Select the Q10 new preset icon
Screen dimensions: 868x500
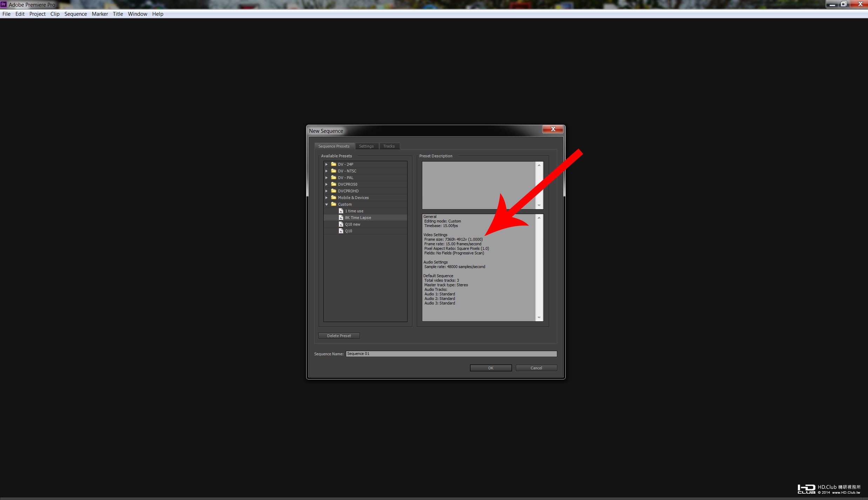[x=341, y=224]
